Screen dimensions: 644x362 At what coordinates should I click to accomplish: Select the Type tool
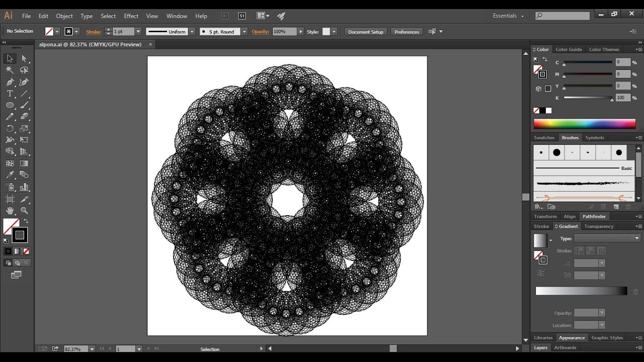pos(10,94)
